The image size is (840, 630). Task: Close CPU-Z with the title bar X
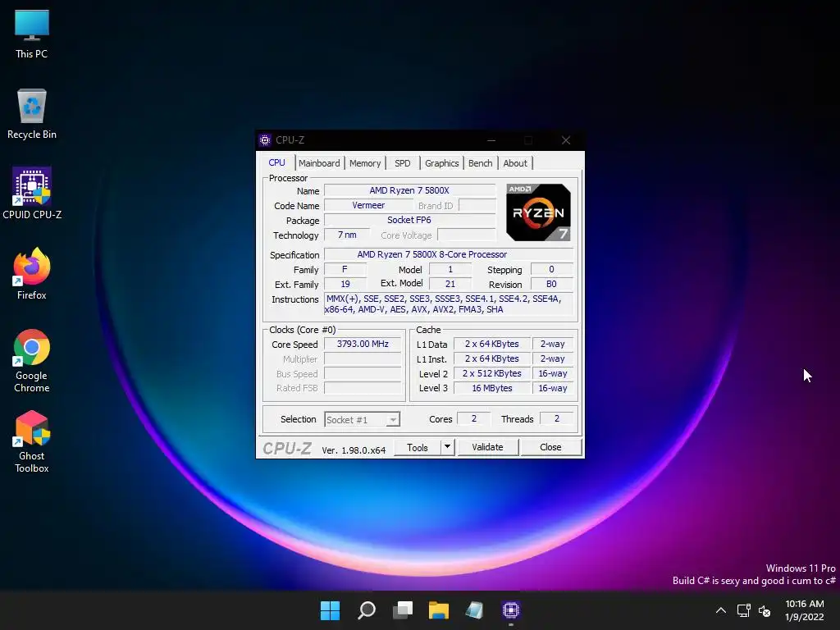coord(566,140)
